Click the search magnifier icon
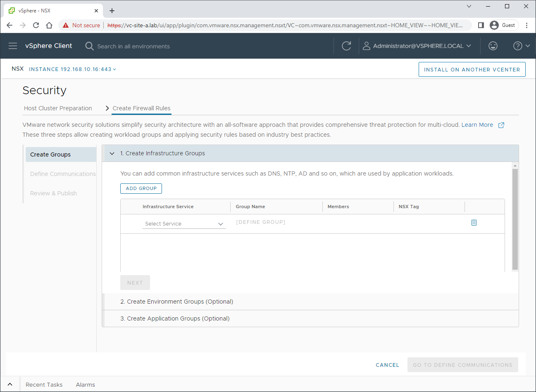 [89, 46]
